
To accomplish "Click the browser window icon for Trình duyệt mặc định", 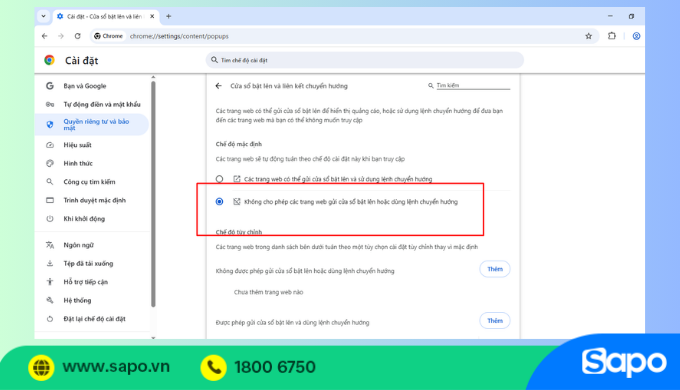I will (50, 200).
